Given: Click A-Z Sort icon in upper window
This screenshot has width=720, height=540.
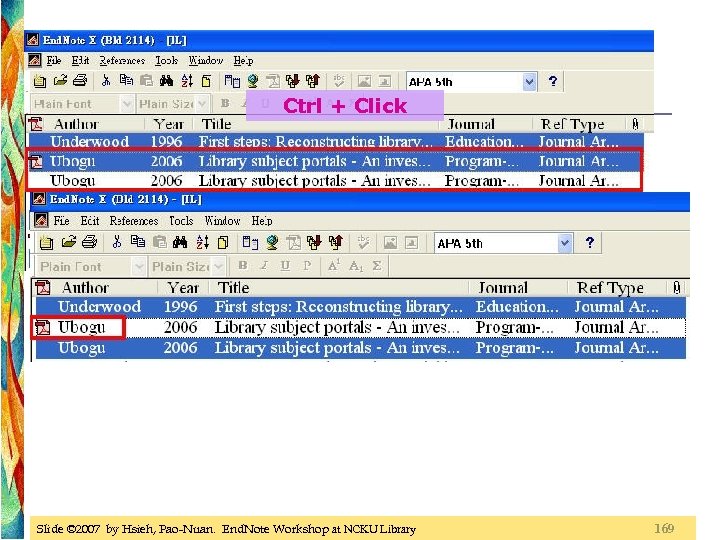Looking at the screenshot, I should tap(187, 81).
